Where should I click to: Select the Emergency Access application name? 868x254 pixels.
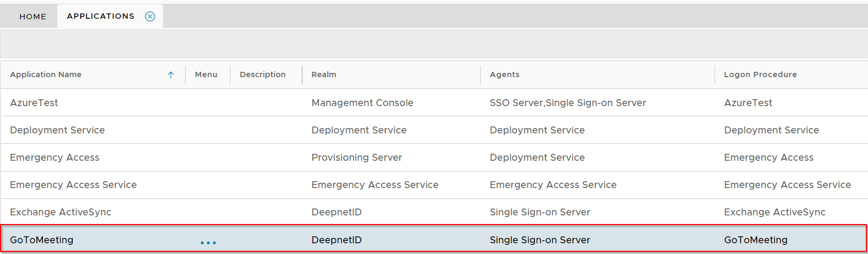55,158
